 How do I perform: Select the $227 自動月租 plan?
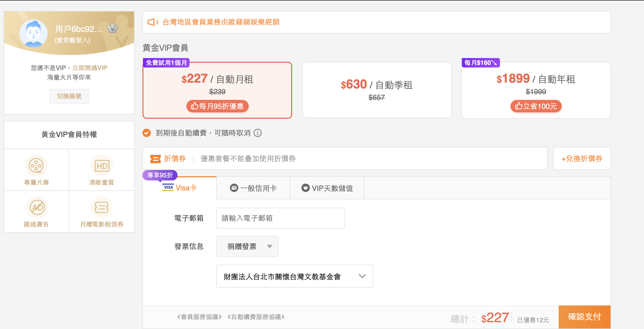pyautogui.click(x=217, y=90)
